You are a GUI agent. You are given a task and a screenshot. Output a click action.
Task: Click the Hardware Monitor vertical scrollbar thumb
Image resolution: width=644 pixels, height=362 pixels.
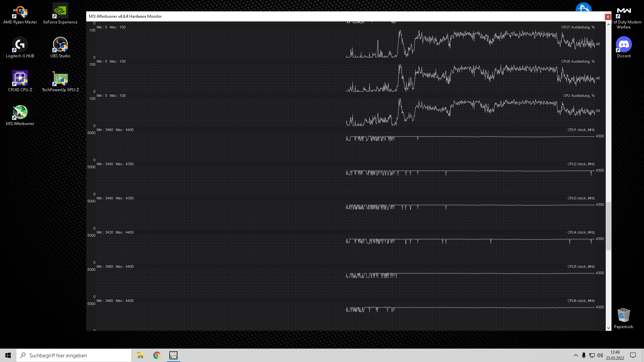pyautogui.click(x=608, y=226)
